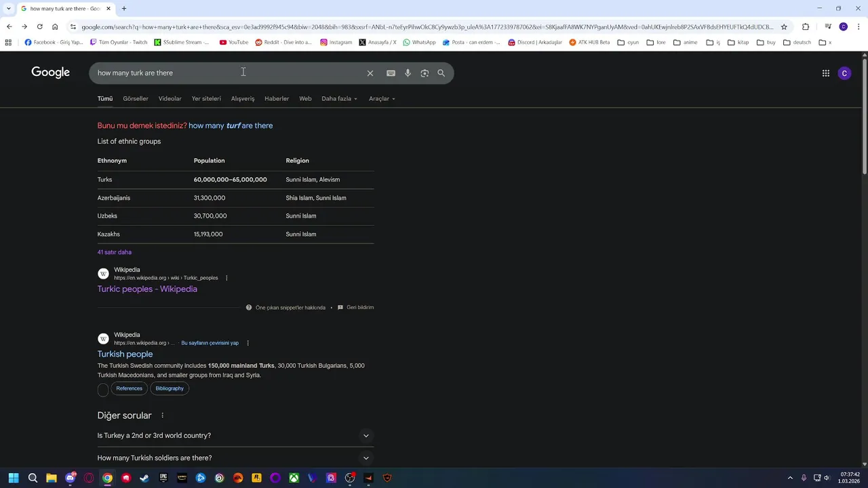Open the browser extensions puzzle icon
The width and height of the screenshot is (868, 488).
[x=806, y=27]
